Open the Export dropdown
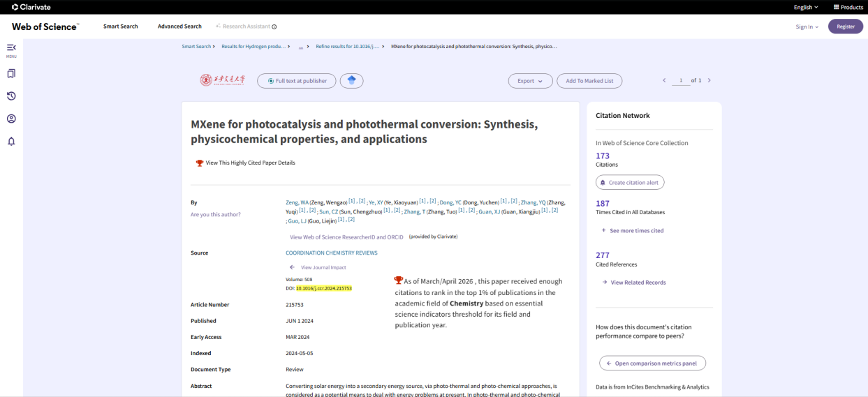 coord(530,81)
